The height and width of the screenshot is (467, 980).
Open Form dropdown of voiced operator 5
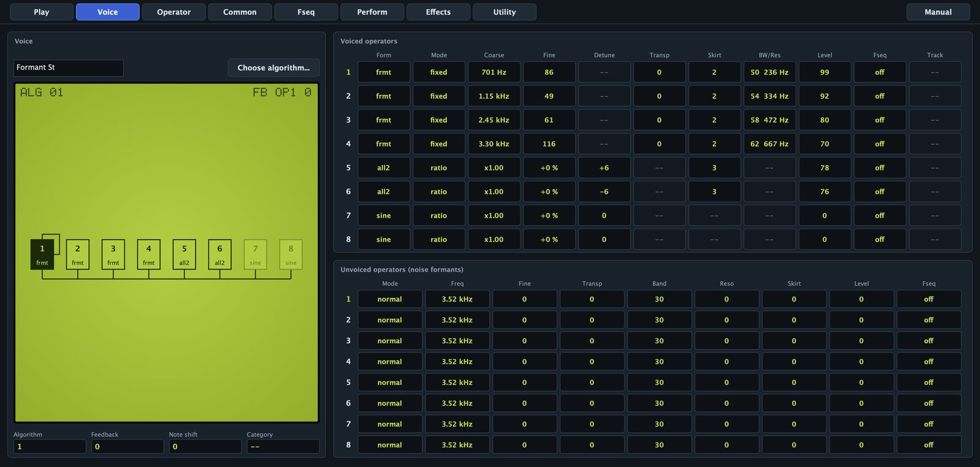point(383,168)
